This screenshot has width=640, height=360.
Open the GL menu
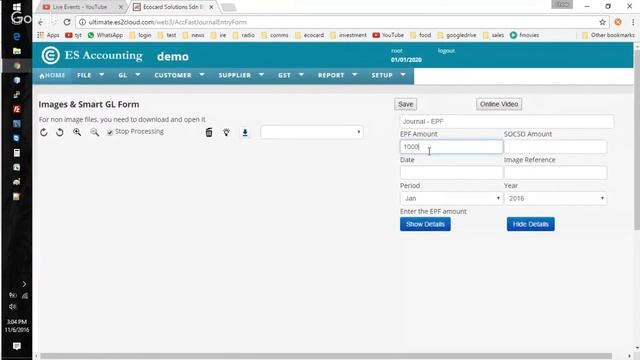coord(129,75)
